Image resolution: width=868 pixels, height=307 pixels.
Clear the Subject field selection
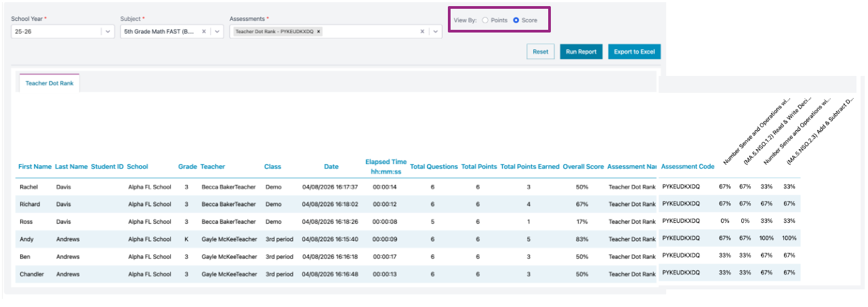(204, 31)
